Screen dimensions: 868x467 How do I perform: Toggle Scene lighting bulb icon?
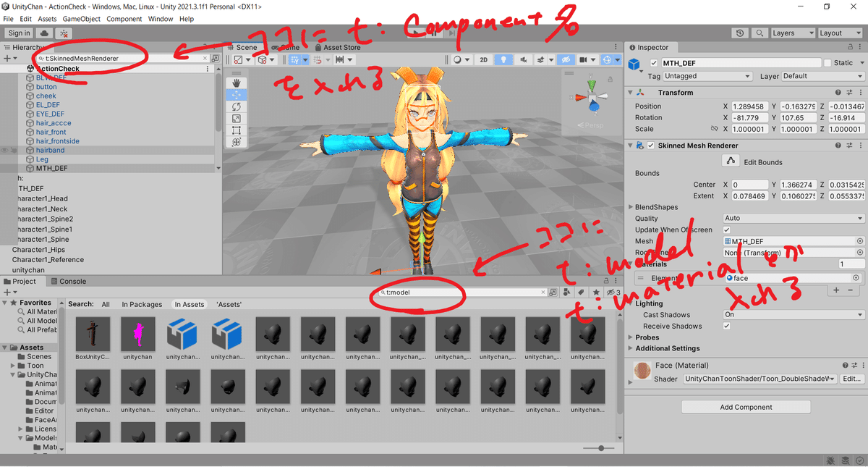pos(502,59)
